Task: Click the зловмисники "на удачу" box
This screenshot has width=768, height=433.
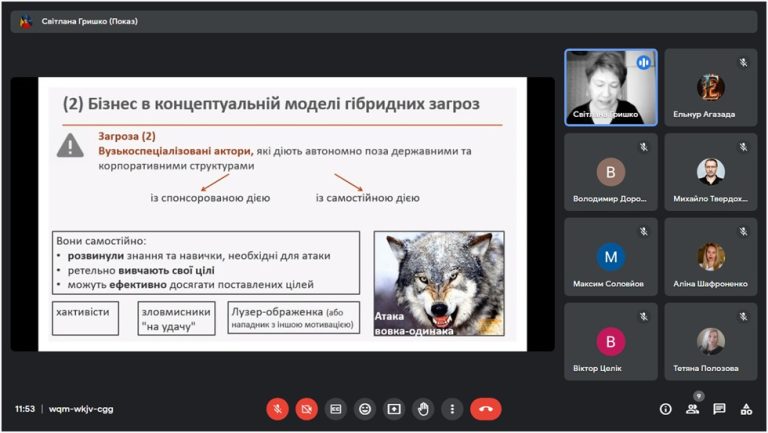Action: coord(176,318)
